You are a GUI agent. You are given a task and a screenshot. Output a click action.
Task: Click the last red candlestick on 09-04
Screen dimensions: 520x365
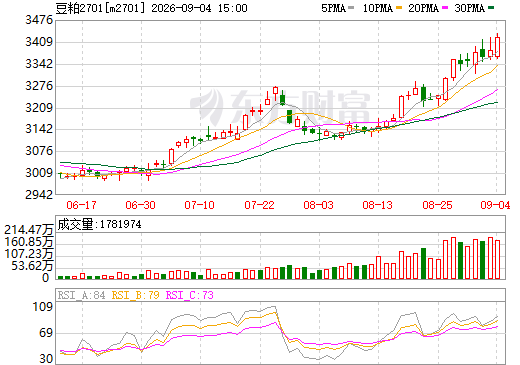pyautogui.click(x=498, y=47)
